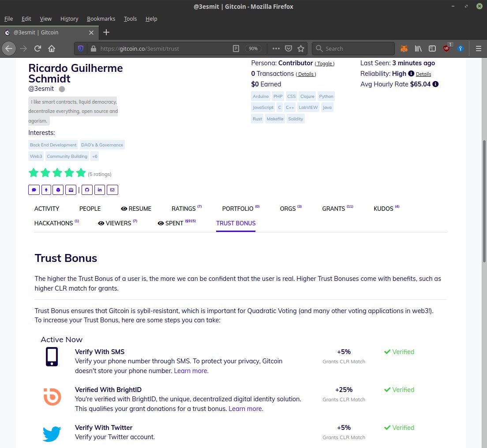Open the History menu
Viewport: 487px width, 448px height.
69,19
